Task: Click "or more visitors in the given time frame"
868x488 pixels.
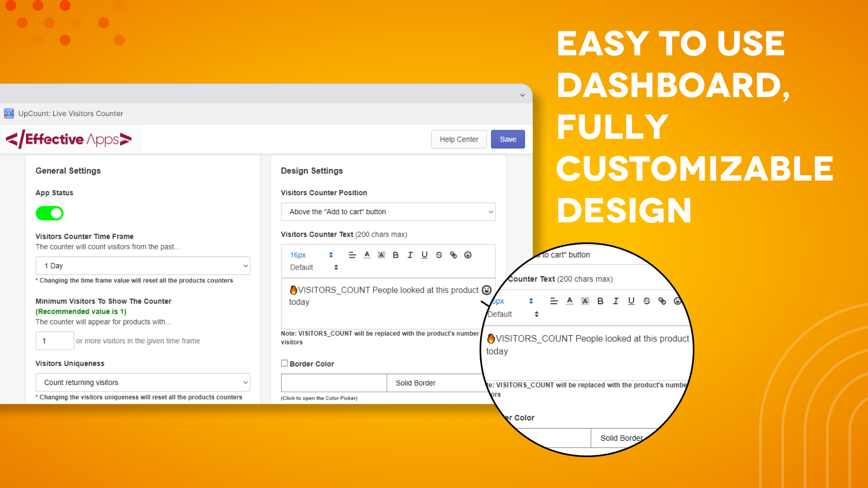Action: 138,341
